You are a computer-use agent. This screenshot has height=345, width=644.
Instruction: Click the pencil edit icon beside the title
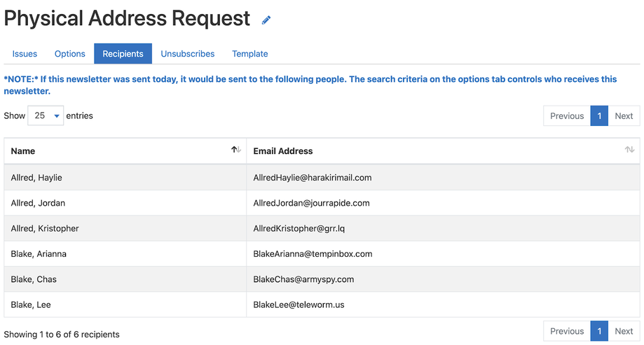click(266, 20)
